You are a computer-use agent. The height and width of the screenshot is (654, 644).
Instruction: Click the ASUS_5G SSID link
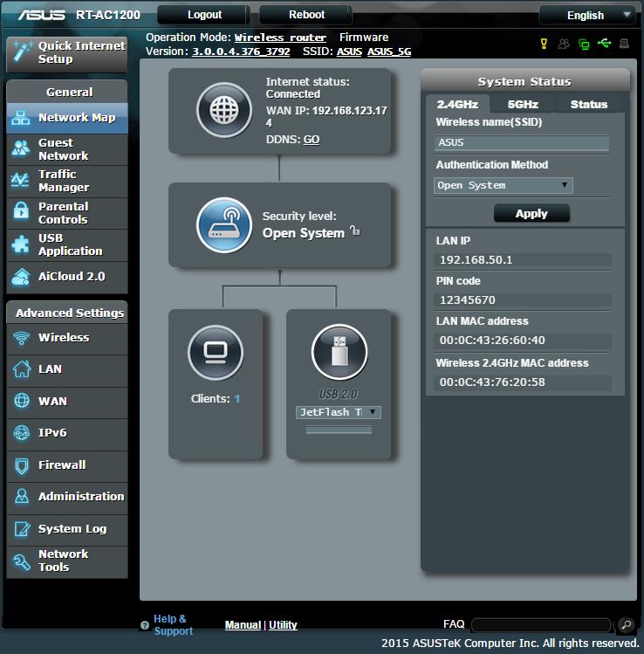(x=389, y=52)
